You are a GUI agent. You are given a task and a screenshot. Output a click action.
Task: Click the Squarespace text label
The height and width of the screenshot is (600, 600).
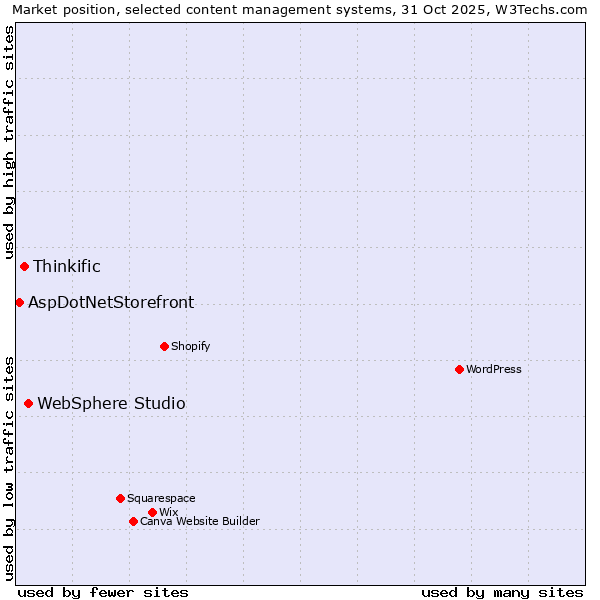pyautogui.click(x=161, y=498)
